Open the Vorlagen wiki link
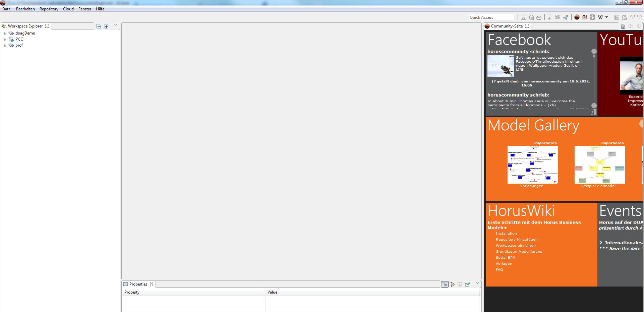Image resolution: width=644 pixels, height=312 pixels. (504, 264)
